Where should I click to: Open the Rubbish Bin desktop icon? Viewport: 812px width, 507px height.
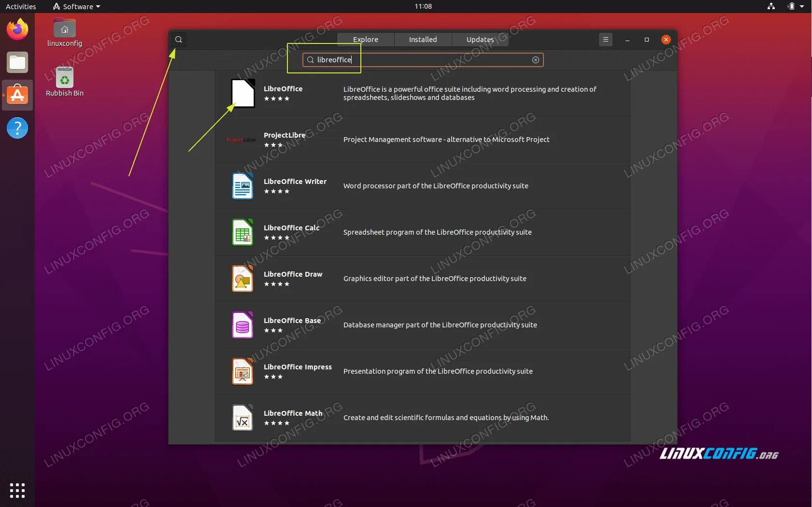point(65,82)
